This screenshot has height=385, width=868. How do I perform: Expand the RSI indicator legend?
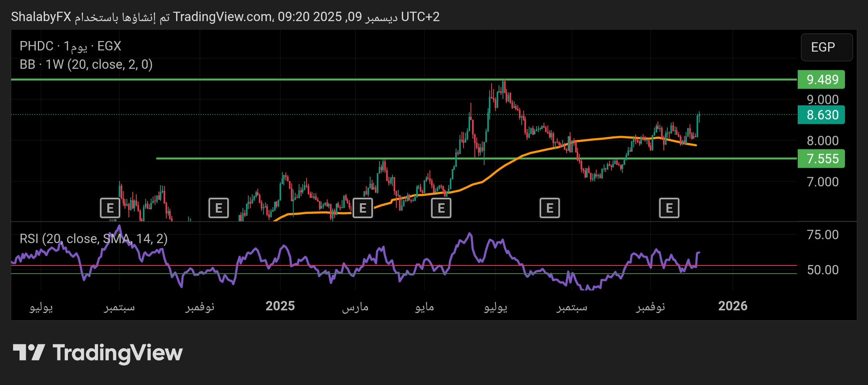point(93,238)
